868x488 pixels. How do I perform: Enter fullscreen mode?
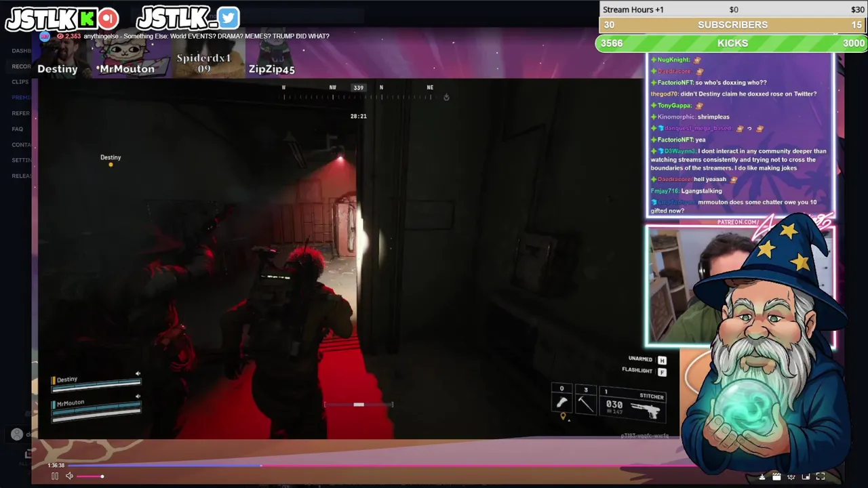[x=820, y=476]
